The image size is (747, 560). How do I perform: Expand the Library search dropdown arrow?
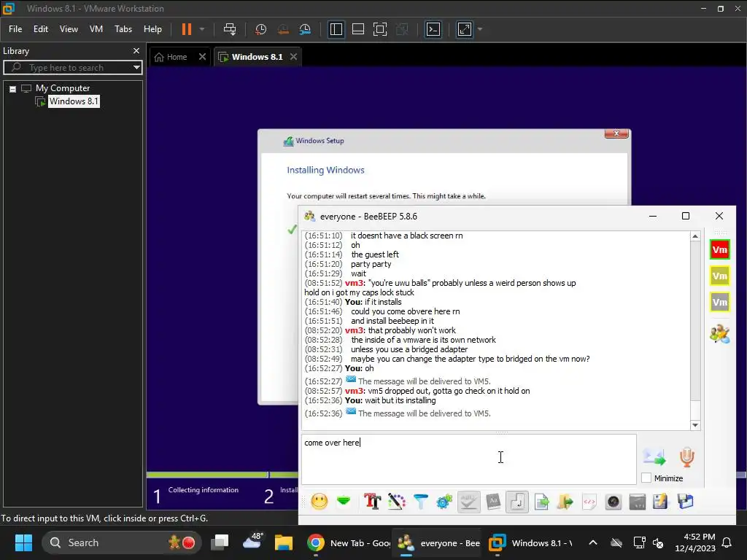click(136, 68)
